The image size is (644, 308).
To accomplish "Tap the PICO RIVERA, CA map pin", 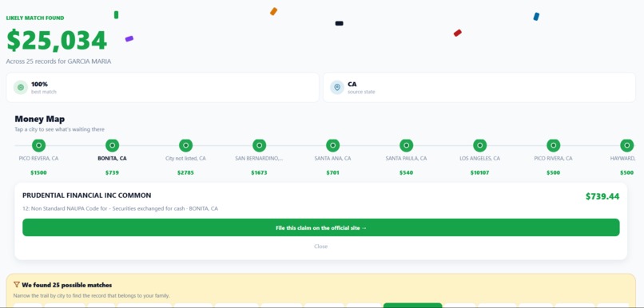I will [553, 145].
